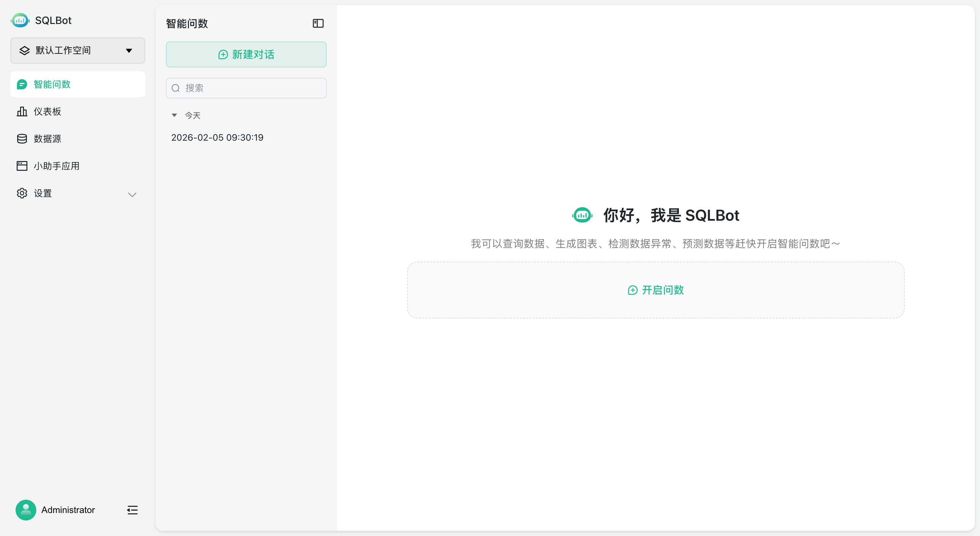
Task: Focus the 搜索 search field
Action: coord(251,88)
